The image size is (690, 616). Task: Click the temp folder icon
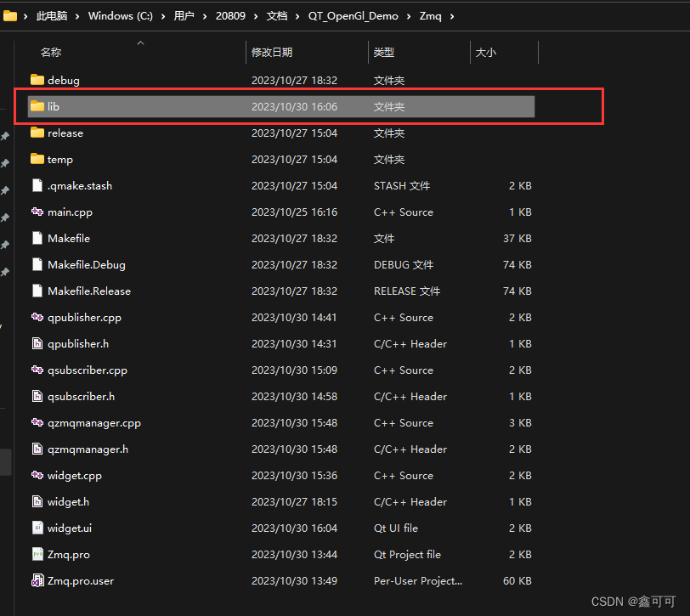[37, 159]
